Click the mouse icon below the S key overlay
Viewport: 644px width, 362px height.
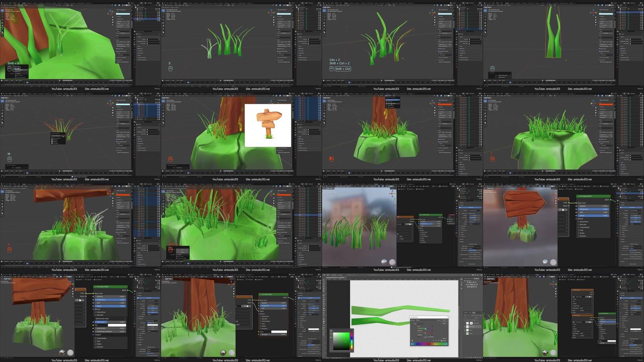[170, 69]
